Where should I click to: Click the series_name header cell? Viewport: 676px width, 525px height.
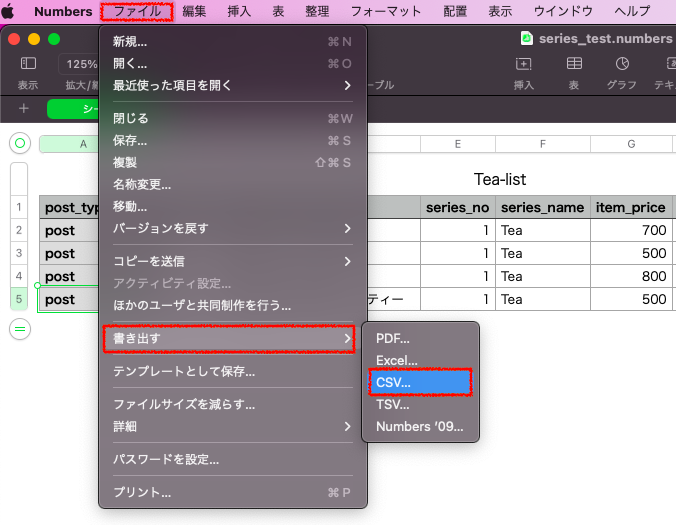543,207
